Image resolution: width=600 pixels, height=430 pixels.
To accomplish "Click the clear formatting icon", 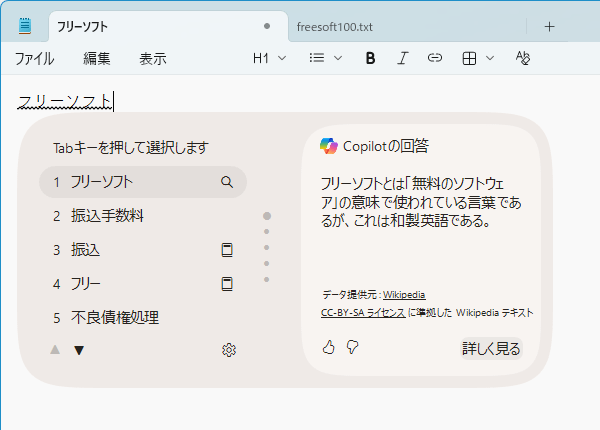I will (523, 58).
